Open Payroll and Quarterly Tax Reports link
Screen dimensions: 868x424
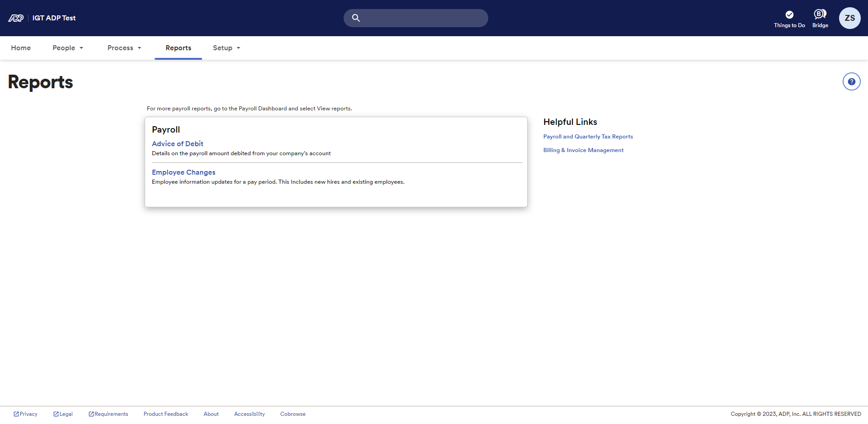point(588,137)
